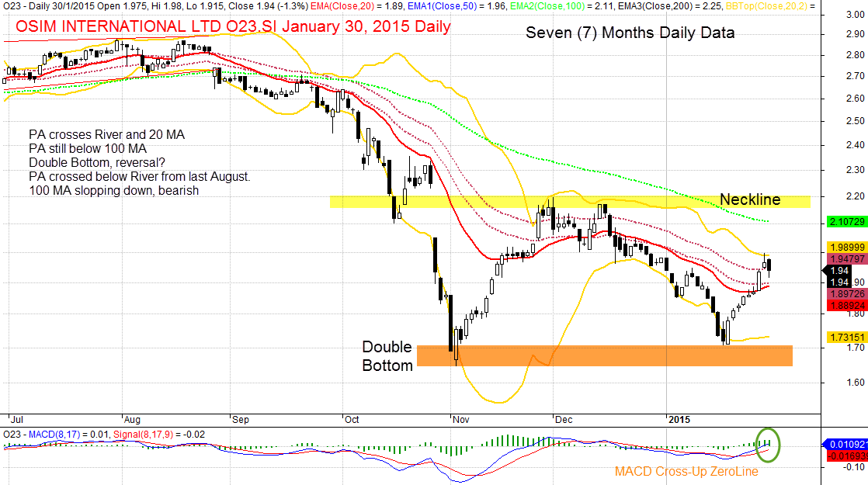Click the O23 Daily OHLC header text
This screenshot has height=485, width=868.
tap(155, 6)
